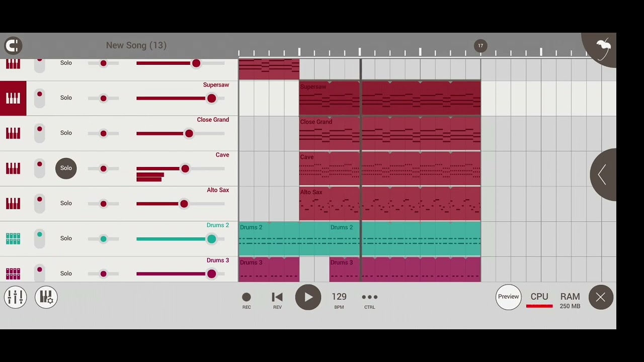644x362 pixels.
Task: Solo the Drums 2 track
Action: [x=66, y=238]
